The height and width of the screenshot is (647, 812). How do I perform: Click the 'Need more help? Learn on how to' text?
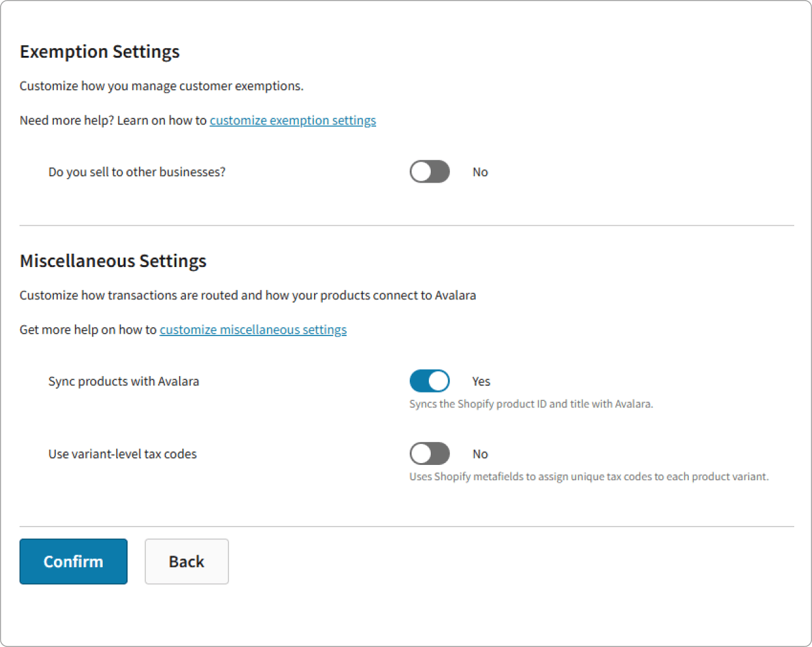point(113,121)
